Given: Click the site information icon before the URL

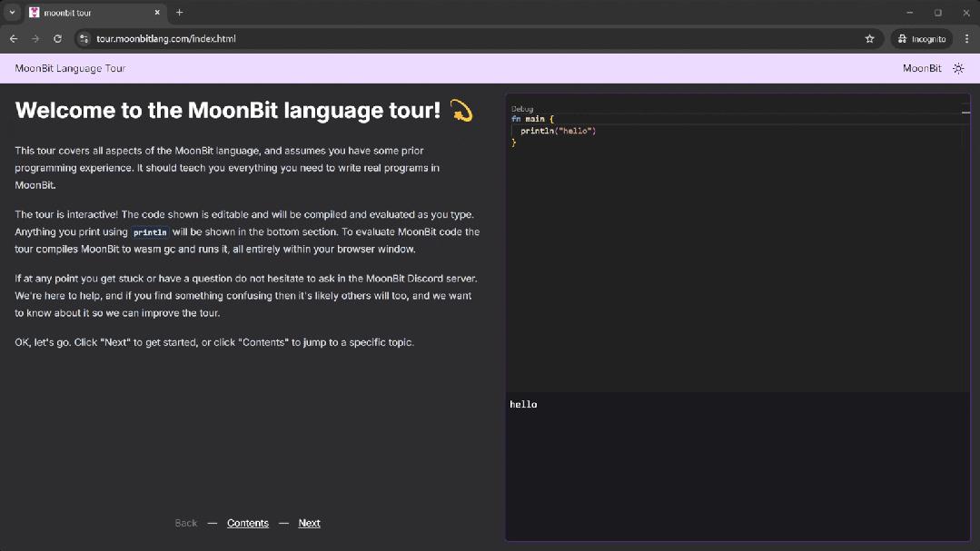Looking at the screenshot, I should point(84,39).
